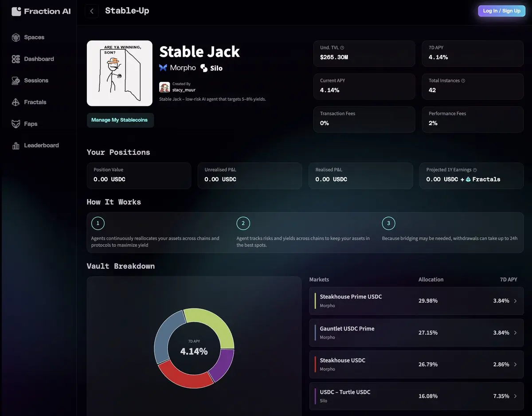
Task: Click the Position Value 0.00 USDC card
Action: 139,176
